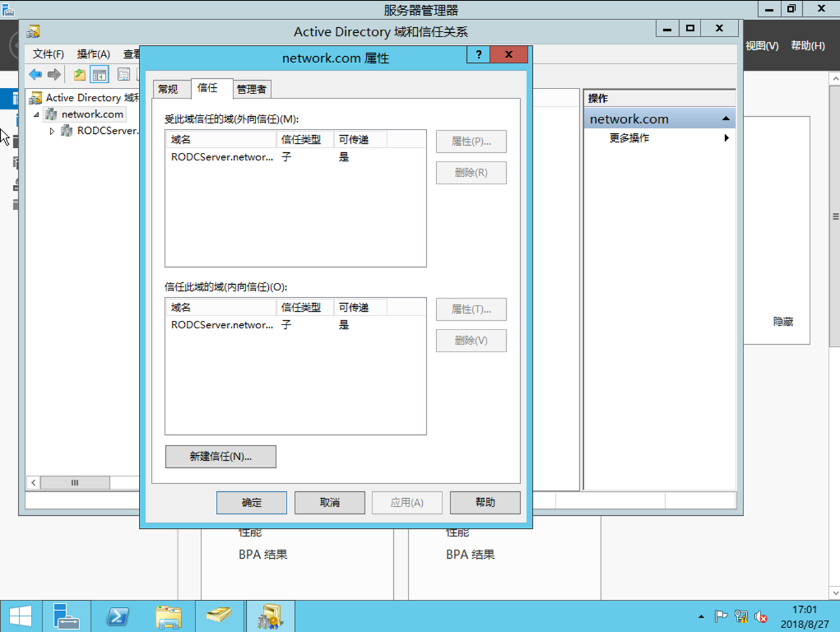Select RODCServer row in outgoing trusts list
This screenshot has height=632, width=840.
(x=295, y=157)
